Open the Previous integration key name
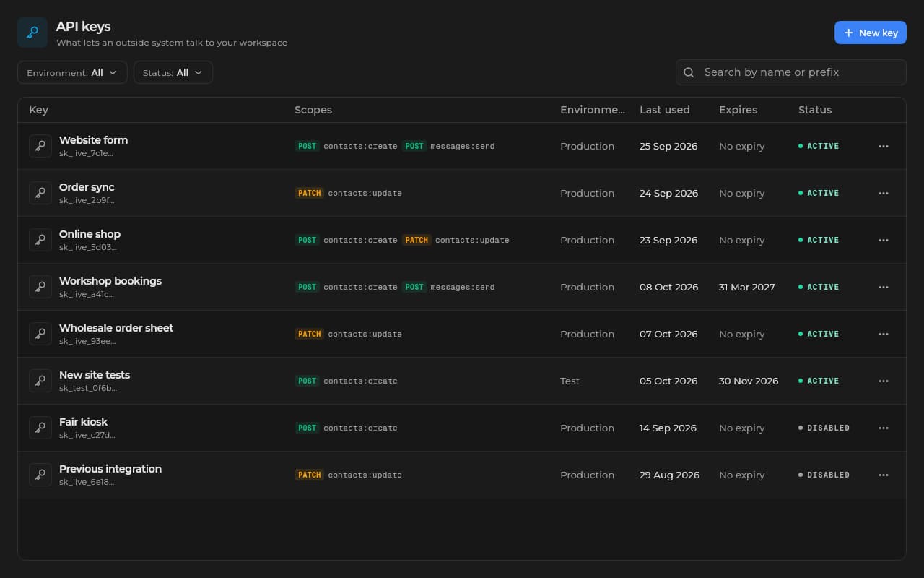This screenshot has height=578, width=924. (x=110, y=469)
